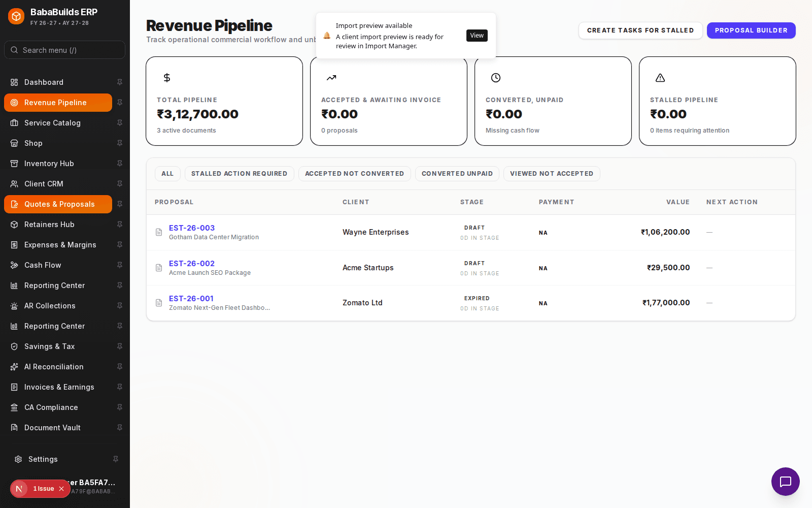812x508 pixels.
Task: Click the EXPIRED stage label
Action: click(477, 299)
